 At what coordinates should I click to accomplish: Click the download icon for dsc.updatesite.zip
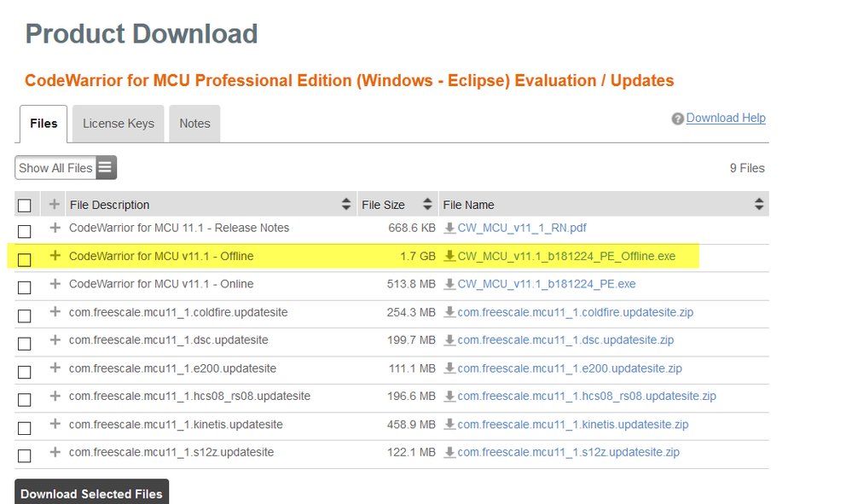(449, 340)
